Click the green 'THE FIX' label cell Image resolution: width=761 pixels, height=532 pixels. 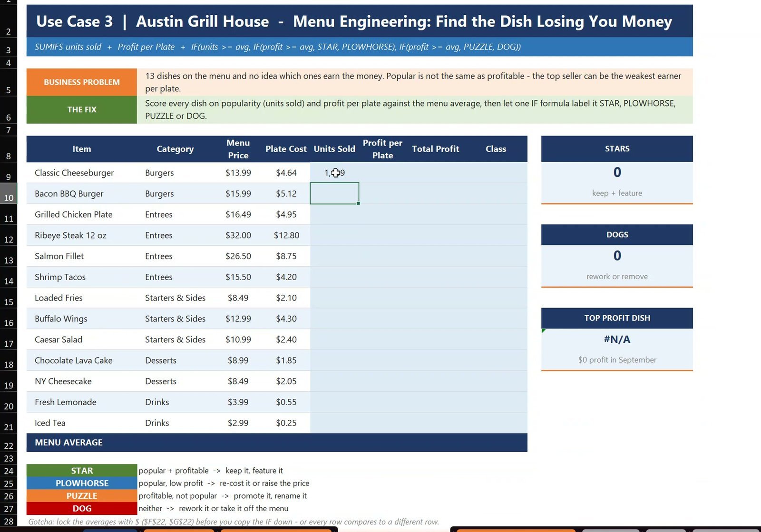coord(82,110)
